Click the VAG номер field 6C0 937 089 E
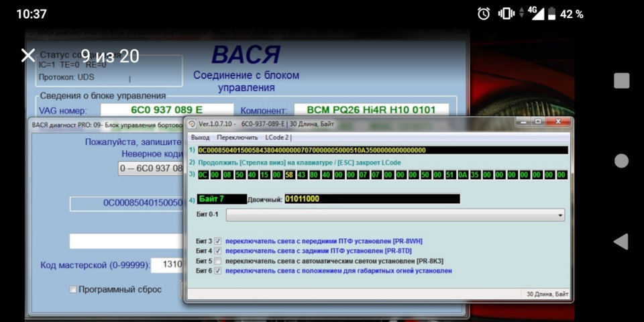The image size is (644, 322). click(167, 109)
